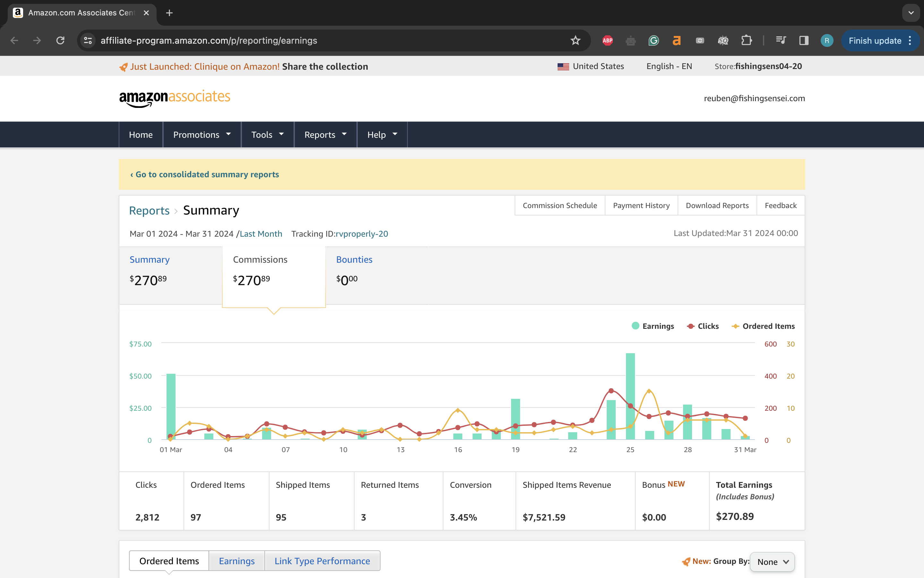Click the Amazon Associates logo

click(x=175, y=98)
